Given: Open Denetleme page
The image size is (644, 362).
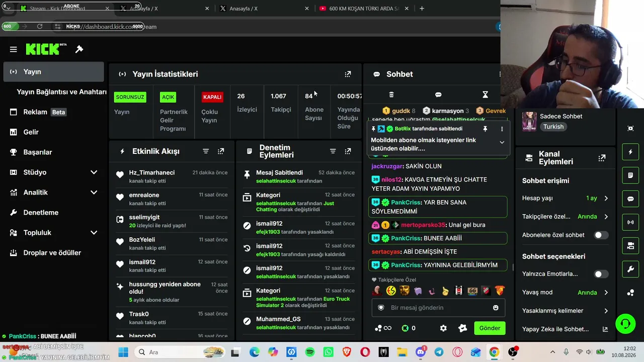Looking at the screenshot, I should click(x=53, y=213).
